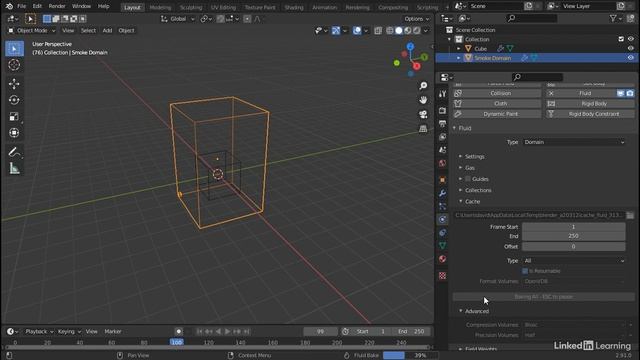Open the Active Tool properties tab
Viewport: 640px width, 360px height.
click(x=442, y=94)
